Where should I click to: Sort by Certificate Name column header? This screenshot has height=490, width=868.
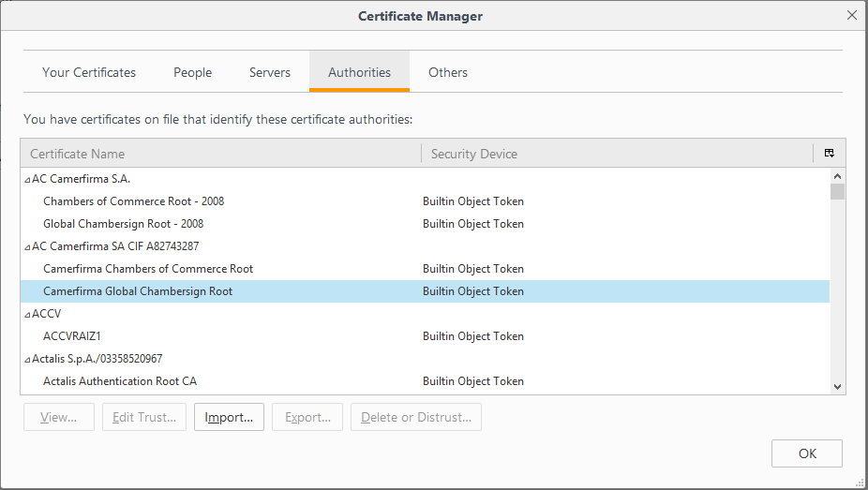click(221, 154)
